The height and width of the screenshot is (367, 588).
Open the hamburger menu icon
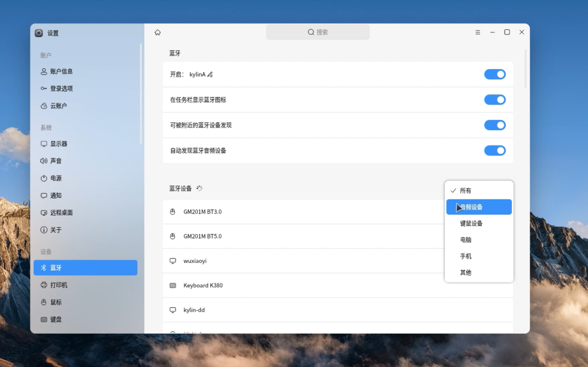(x=477, y=33)
